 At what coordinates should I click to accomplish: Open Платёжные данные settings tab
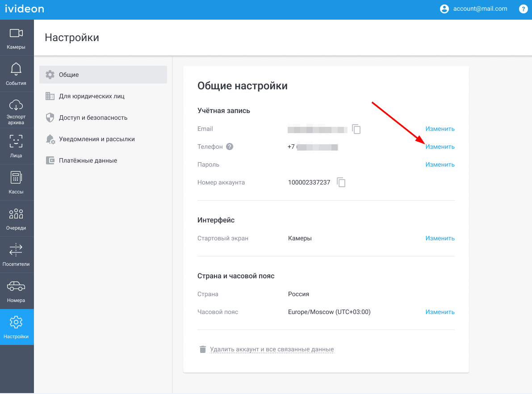[x=103, y=160]
